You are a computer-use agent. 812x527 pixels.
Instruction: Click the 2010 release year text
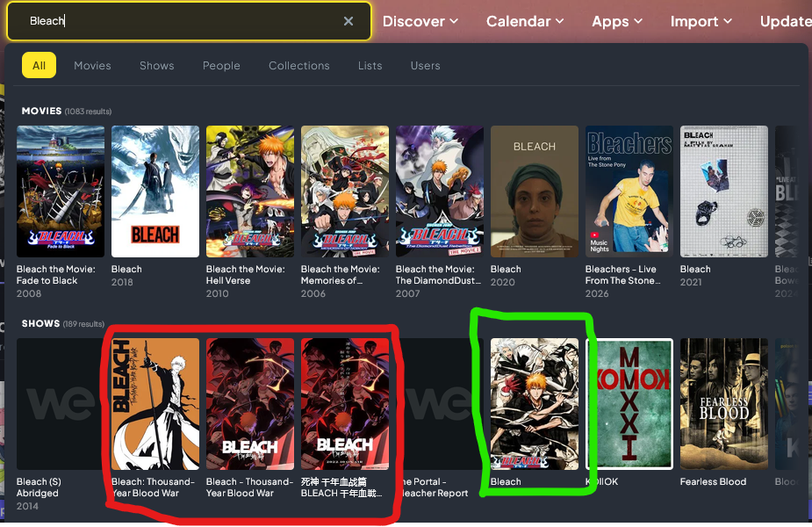(x=218, y=293)
